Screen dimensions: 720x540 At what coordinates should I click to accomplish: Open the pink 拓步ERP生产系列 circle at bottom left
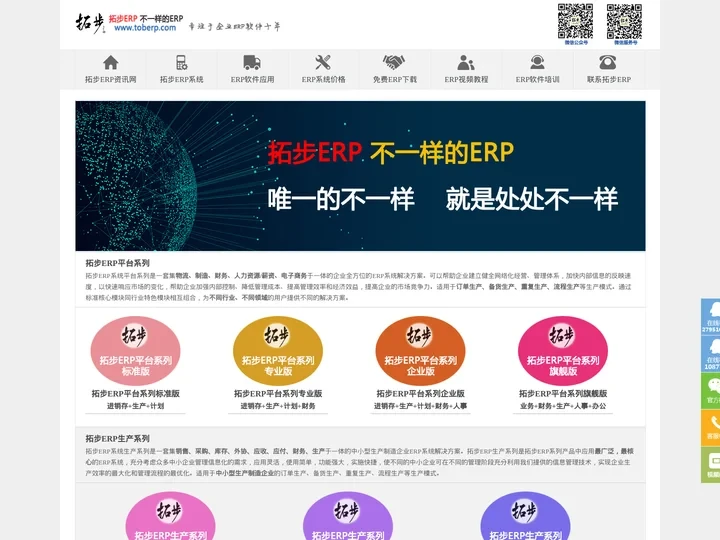[170, 516]
